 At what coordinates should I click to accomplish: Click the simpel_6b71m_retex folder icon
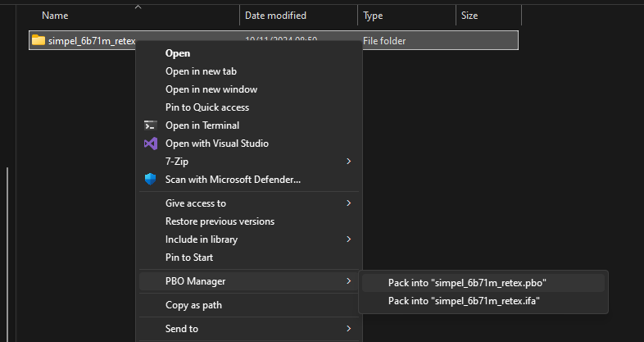39,40
